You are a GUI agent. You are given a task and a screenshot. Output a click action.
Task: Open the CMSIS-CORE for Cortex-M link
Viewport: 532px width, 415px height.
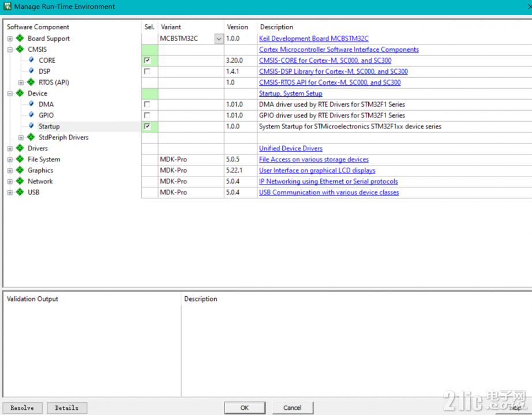pos(325,61)
